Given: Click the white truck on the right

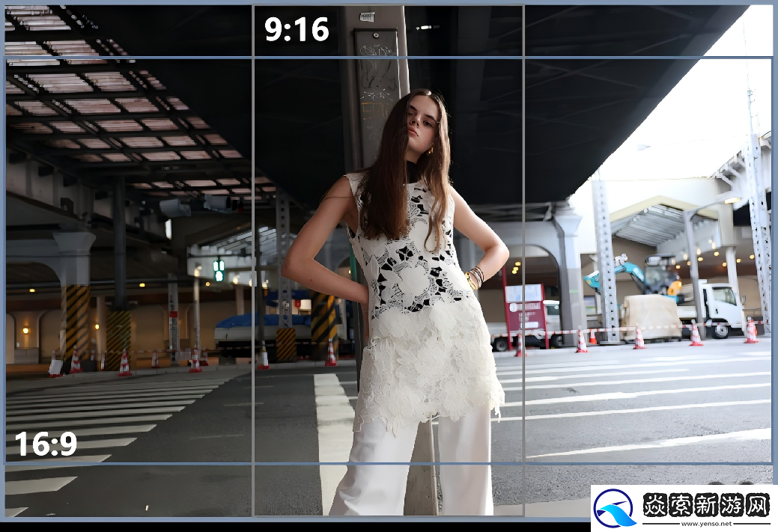Looking at the screenshot, I should [x=711, y=305].
